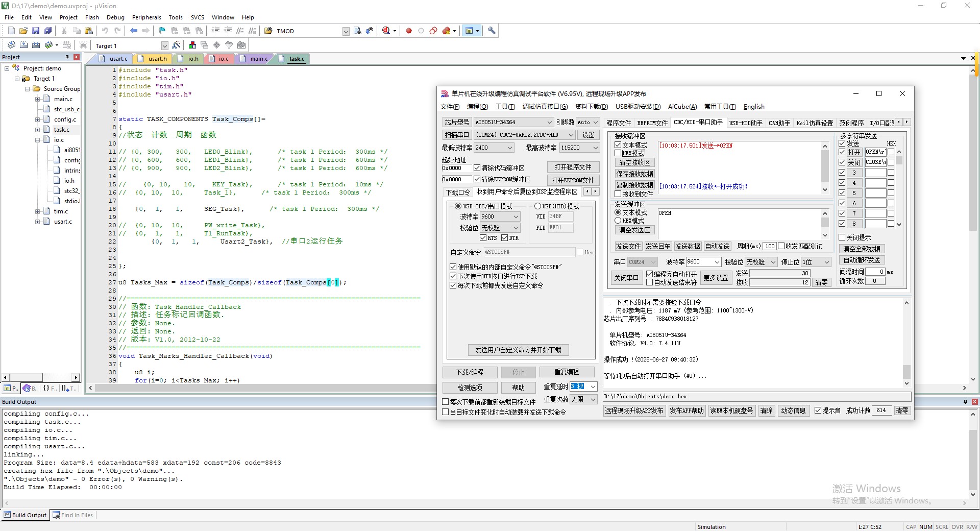Viewport: 980px width, 531px height.
Task: Open Configuration via wrench icon
Action: (492, 31)
